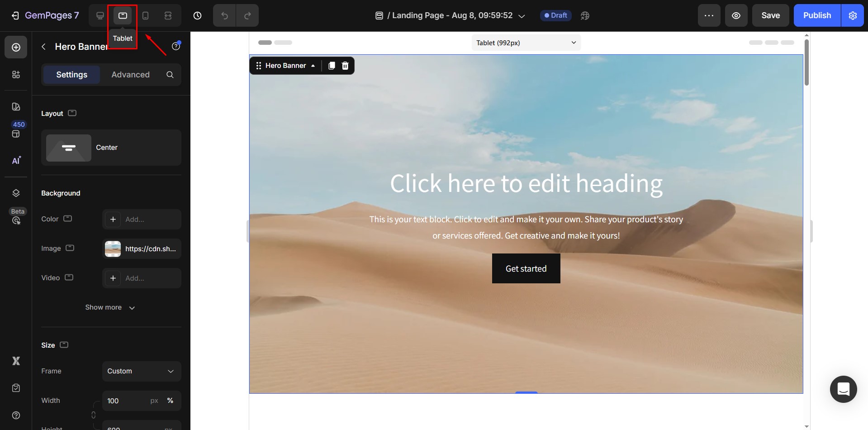868x430 pixels.
Task: Click the Redo arrow icon
Action: 247,15
